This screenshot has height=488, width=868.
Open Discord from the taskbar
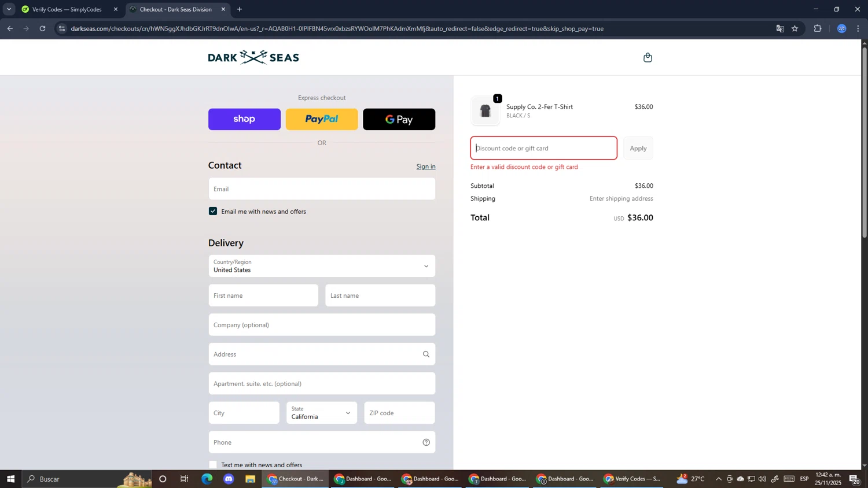point(229,479)
